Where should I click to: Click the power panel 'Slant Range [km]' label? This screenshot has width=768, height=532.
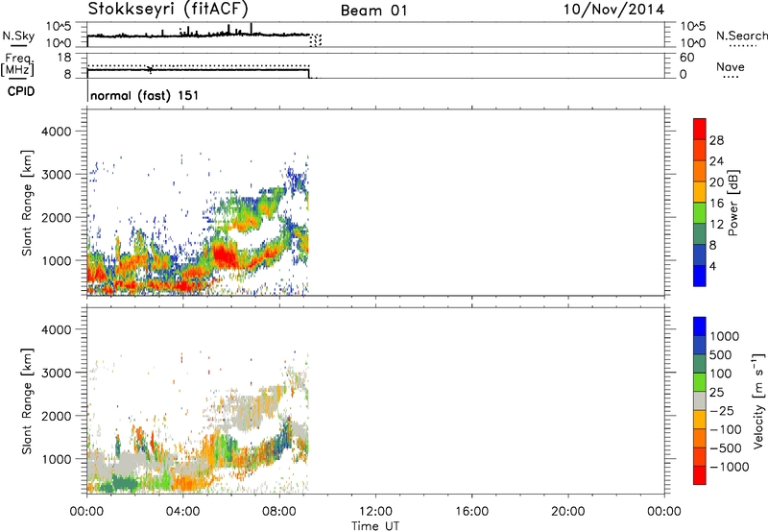click(27, 203)
